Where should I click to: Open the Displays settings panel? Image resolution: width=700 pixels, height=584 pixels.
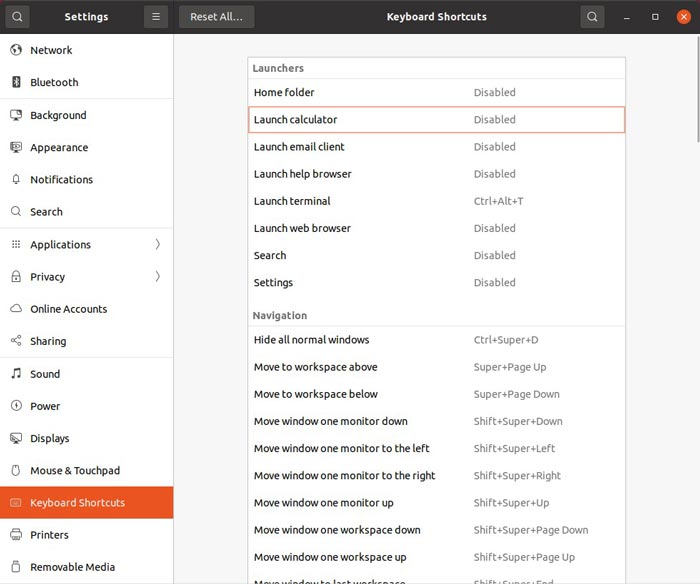[x=50, y=438]
